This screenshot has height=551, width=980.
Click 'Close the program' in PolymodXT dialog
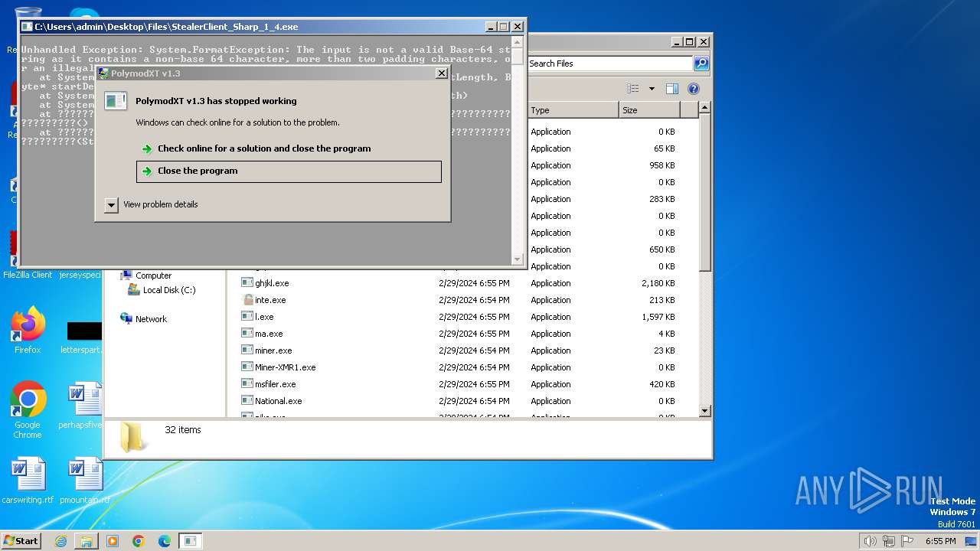(289, 171)
